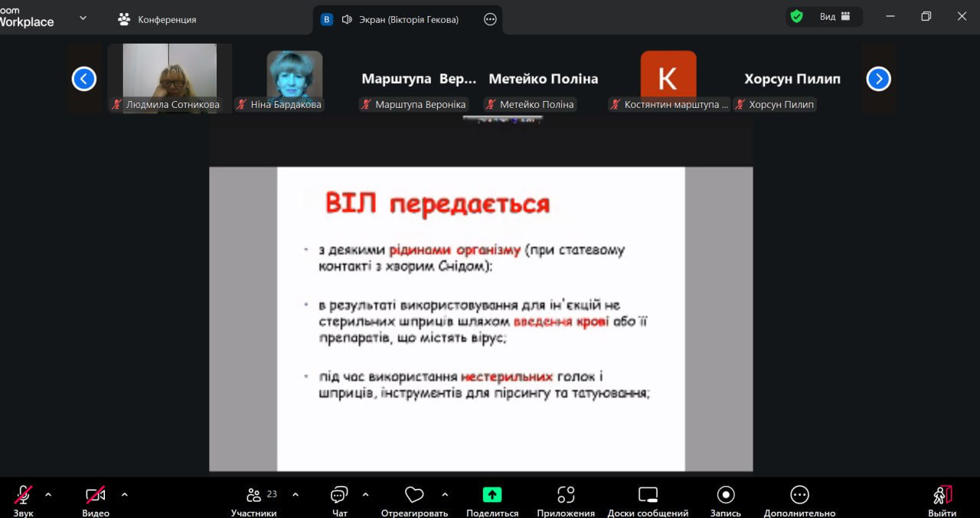Open the Дополнительно more options menu

799,495
